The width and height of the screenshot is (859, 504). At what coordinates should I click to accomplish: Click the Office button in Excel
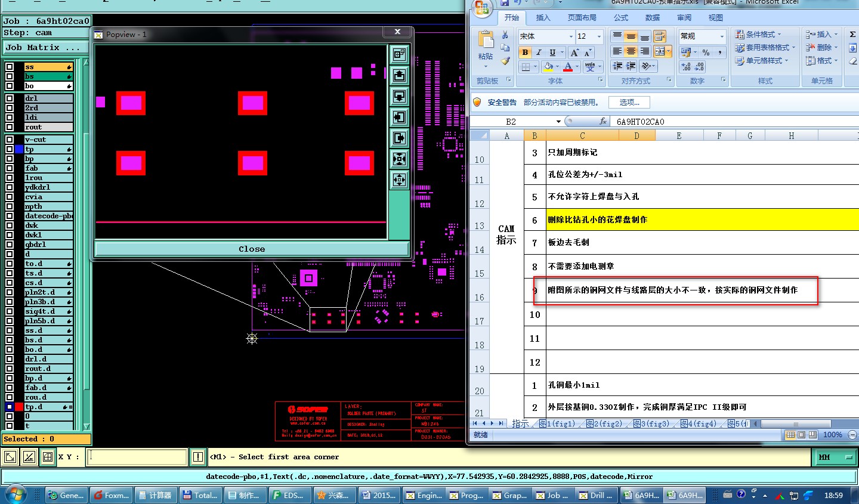pyautogui.click(x=482, y=8)
